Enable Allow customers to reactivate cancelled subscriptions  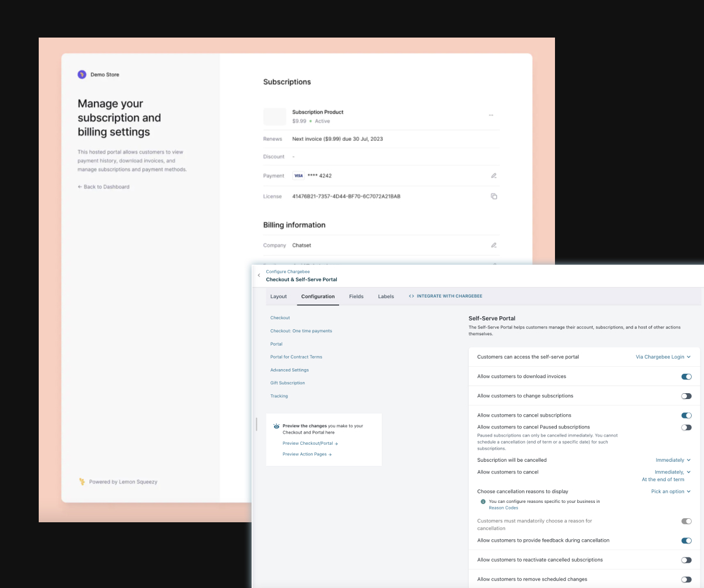pos(686,560)
